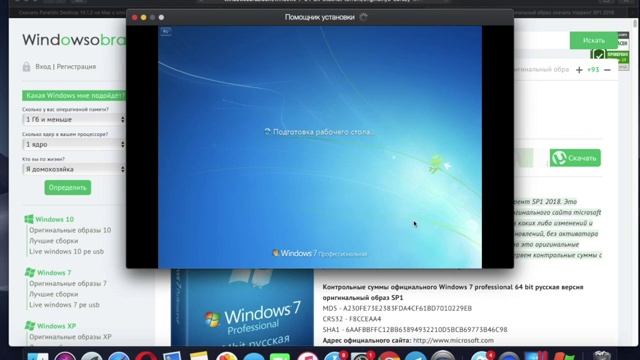Click the green Искать search button
640x360 pixels.
(594, 40)
